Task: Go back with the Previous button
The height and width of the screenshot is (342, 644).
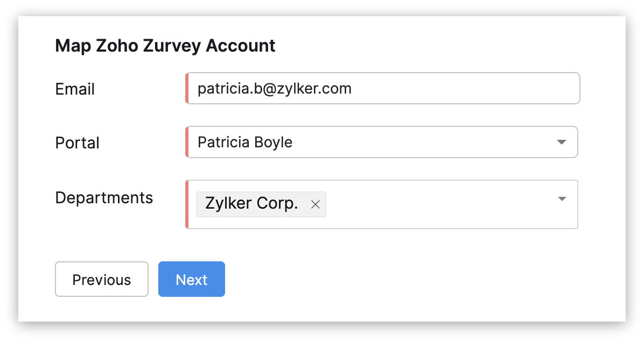Action: coord(102,279)
